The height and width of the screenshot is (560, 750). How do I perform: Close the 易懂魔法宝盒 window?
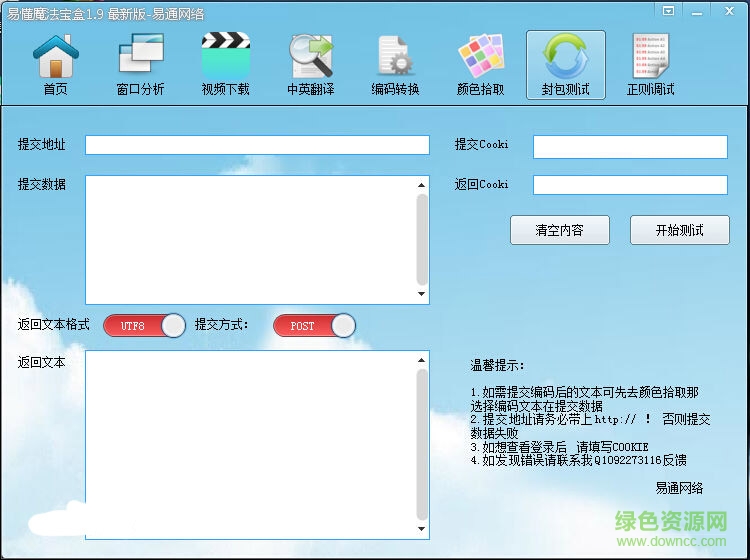(x=729, y=11)
